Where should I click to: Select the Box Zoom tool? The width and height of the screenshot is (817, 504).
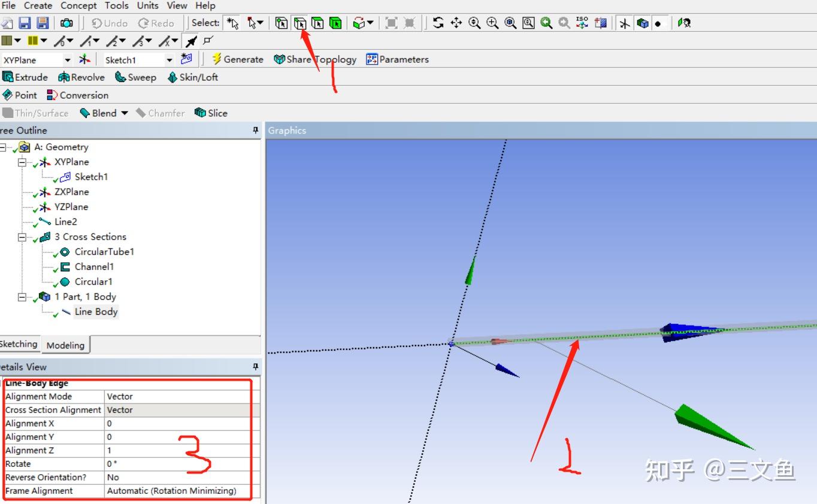coord(492,23)
